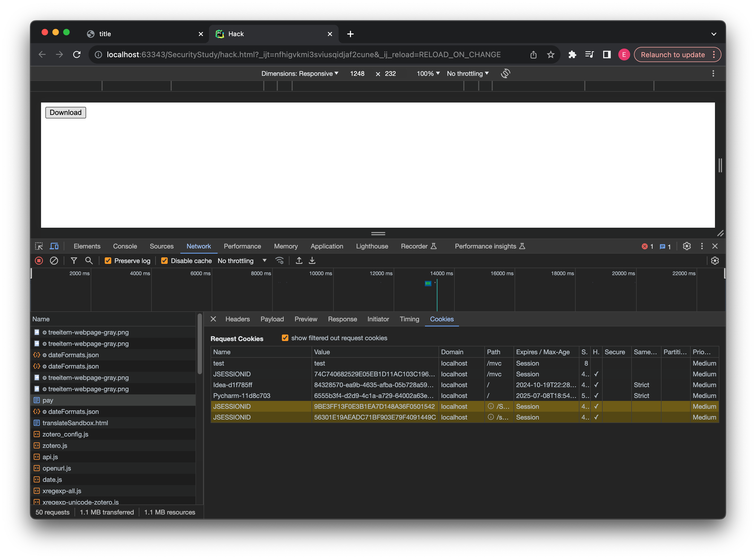
Task: Switch to the Console tab
Action: point(125,246)
